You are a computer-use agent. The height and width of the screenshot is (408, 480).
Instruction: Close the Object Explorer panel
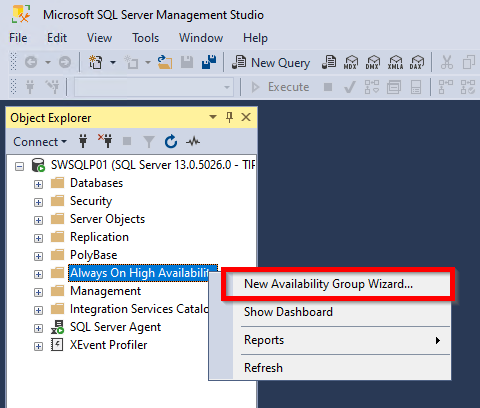246,117
